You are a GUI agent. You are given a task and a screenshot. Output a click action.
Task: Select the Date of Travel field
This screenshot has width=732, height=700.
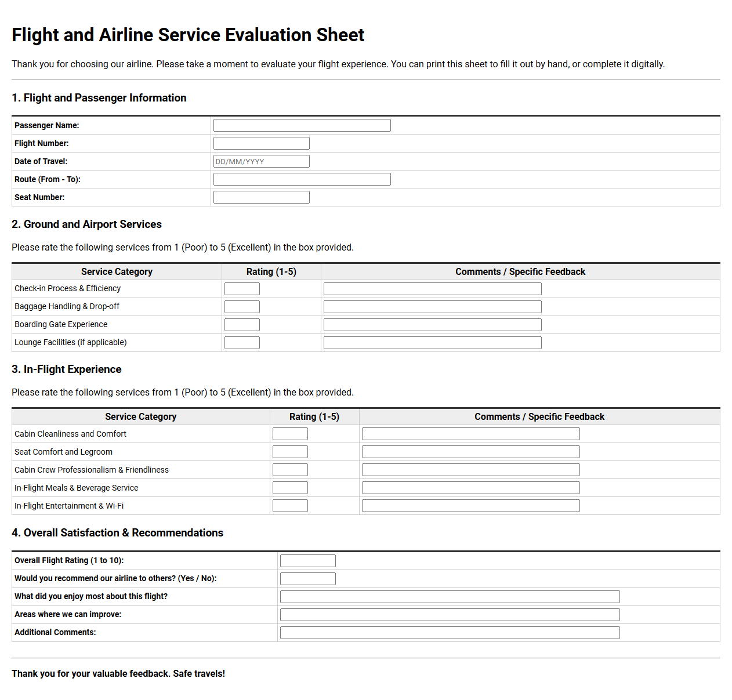[261, 161]
